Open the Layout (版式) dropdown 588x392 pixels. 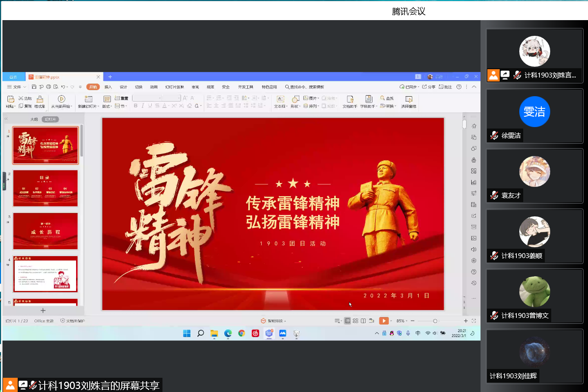pyautogui.click(x=107, y=106)
